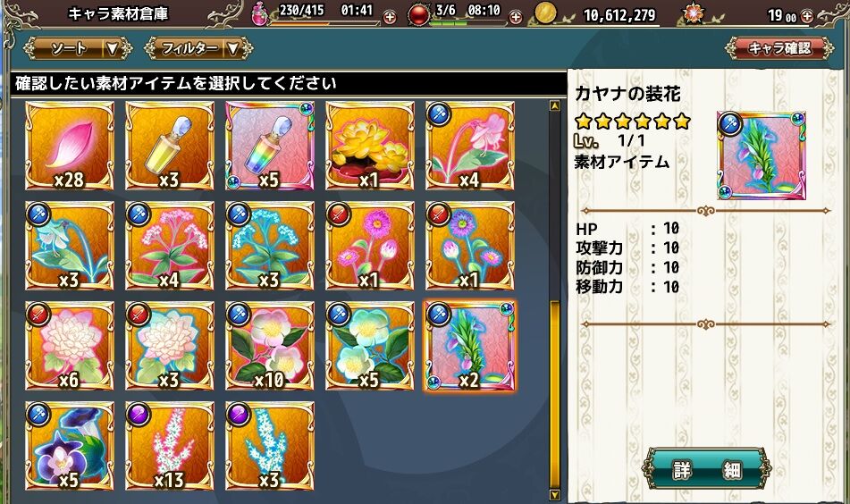The height and width of the screenshot is (504, 850).
Task: Select the pink dahlia item x6
Action: (x=70, y=346)
